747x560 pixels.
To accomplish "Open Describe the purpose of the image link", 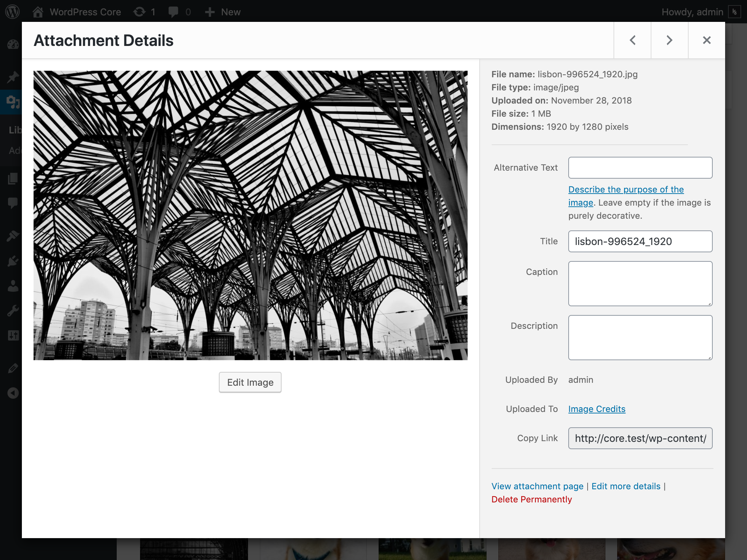I will pos(626,196).
